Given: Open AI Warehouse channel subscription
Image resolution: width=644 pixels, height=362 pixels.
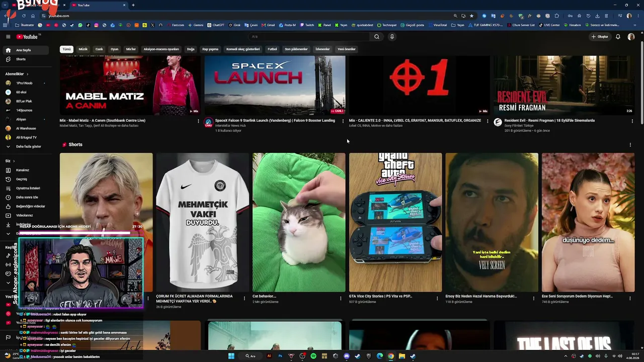Looking at the screenshot, I should click(27, 128).
